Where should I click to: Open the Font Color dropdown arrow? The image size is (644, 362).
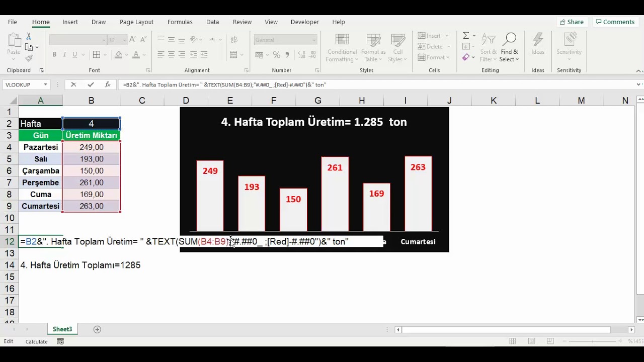(x=144, y=55)
